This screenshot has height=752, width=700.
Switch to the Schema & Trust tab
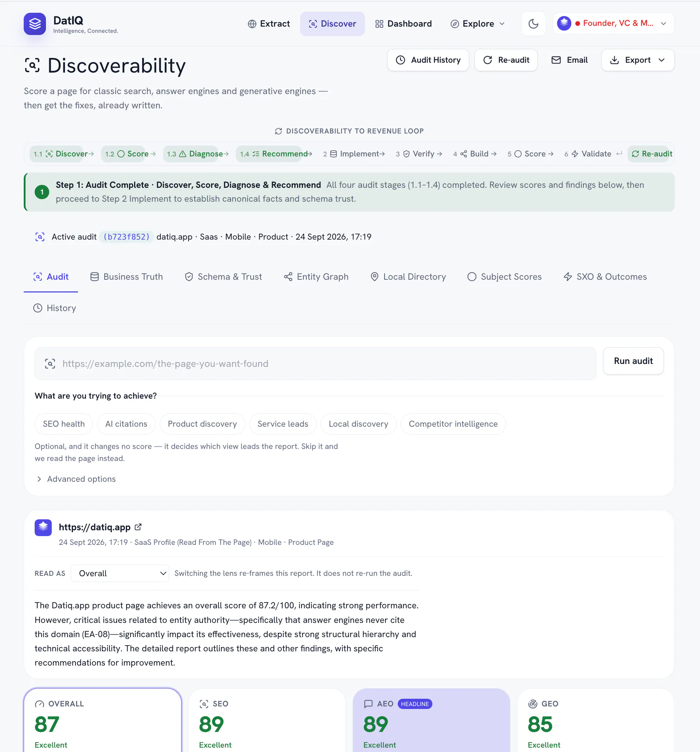point(223,277)
